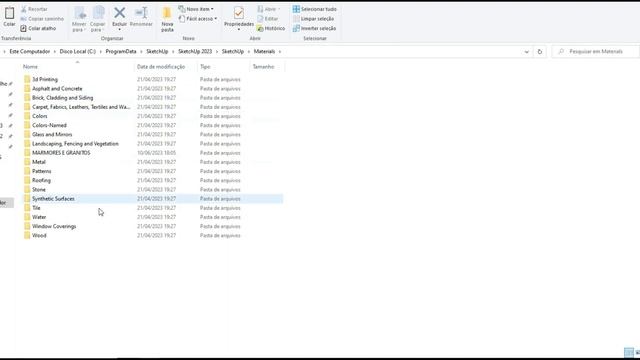640x360 pixels.
Task: Select the 3d Printing folder
Action: click(x=45, y=79)
